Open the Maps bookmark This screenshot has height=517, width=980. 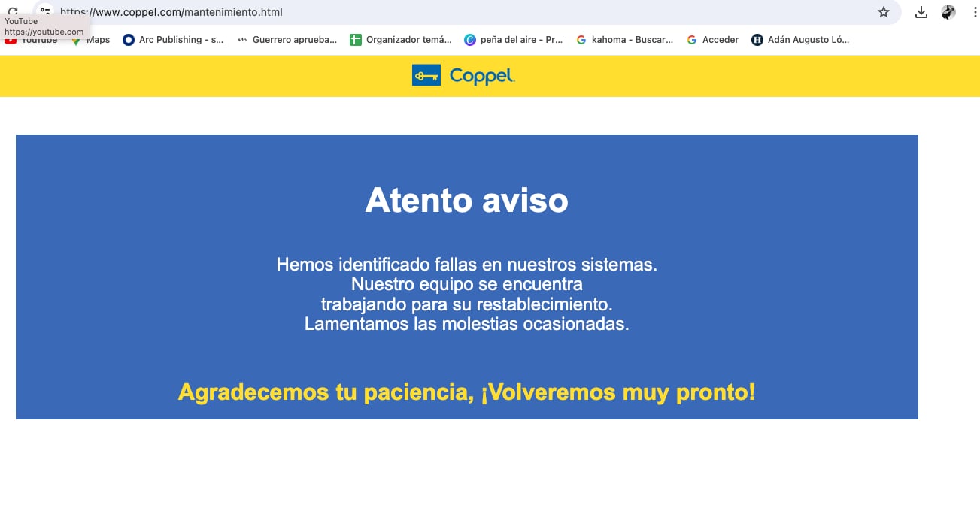point(97,40)
